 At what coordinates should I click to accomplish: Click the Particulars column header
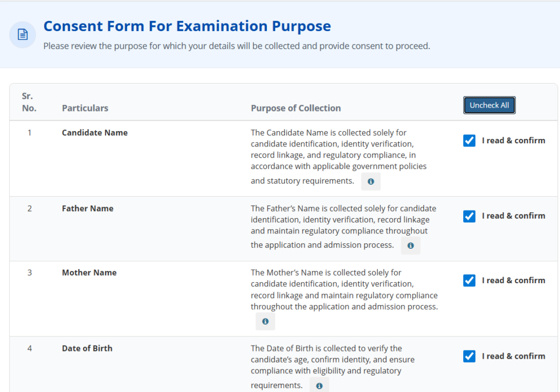pyautogui.click(x=85, y=108)
